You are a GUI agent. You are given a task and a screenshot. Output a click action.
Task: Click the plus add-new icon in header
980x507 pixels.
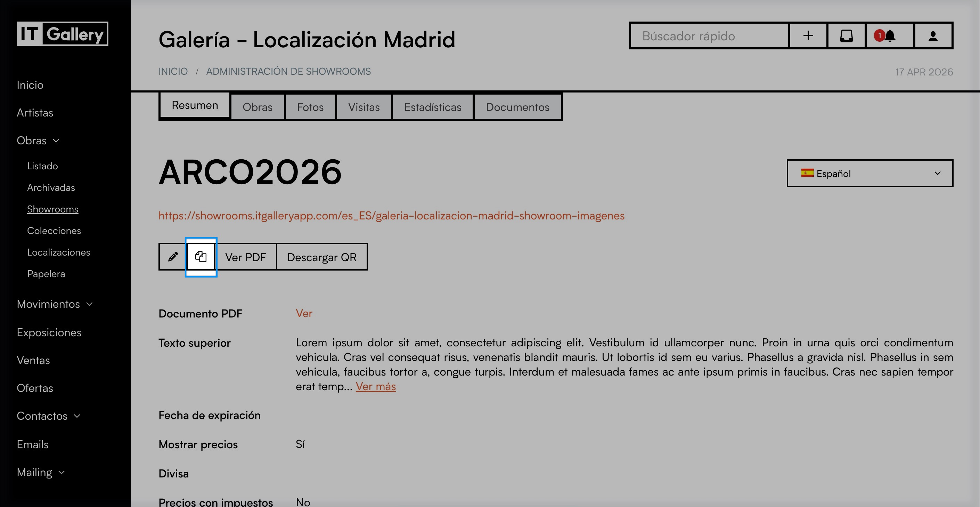tap(808, 36)
